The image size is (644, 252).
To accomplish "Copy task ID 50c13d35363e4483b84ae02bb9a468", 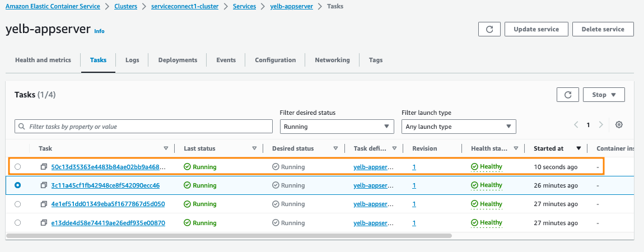I will coord(44,167).
